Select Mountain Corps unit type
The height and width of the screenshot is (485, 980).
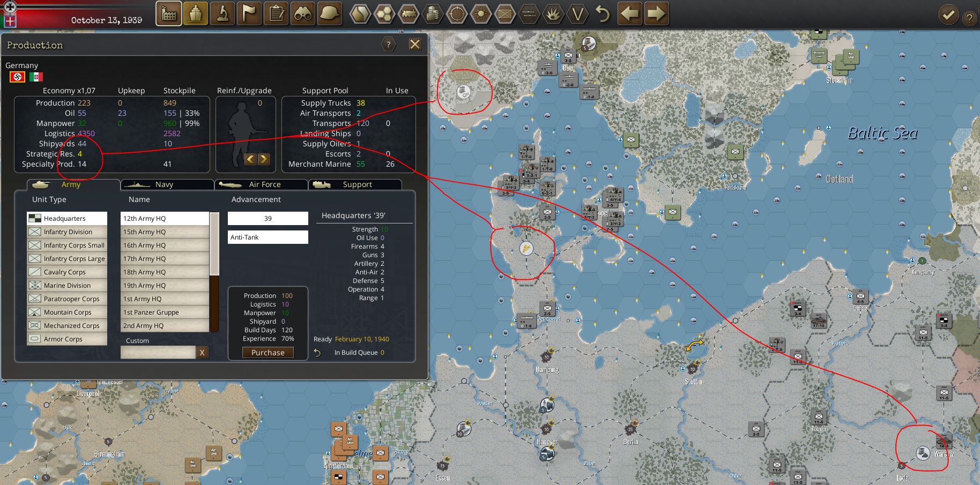(x=67, y=312)
